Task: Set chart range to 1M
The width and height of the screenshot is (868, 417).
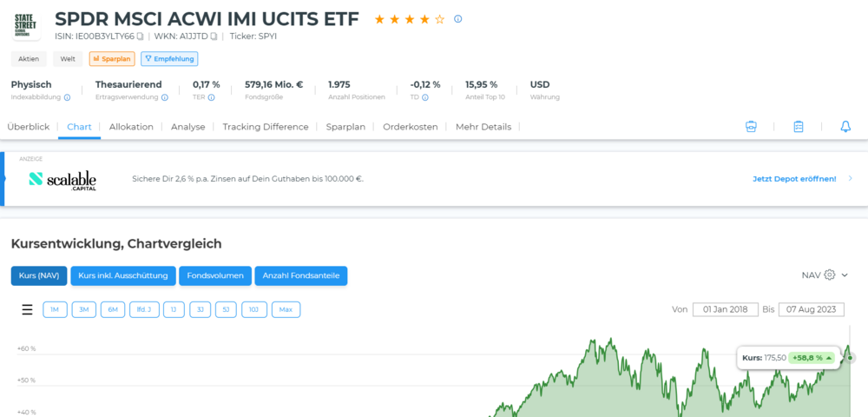Action: pyautogui.click(x=54, y=309)
